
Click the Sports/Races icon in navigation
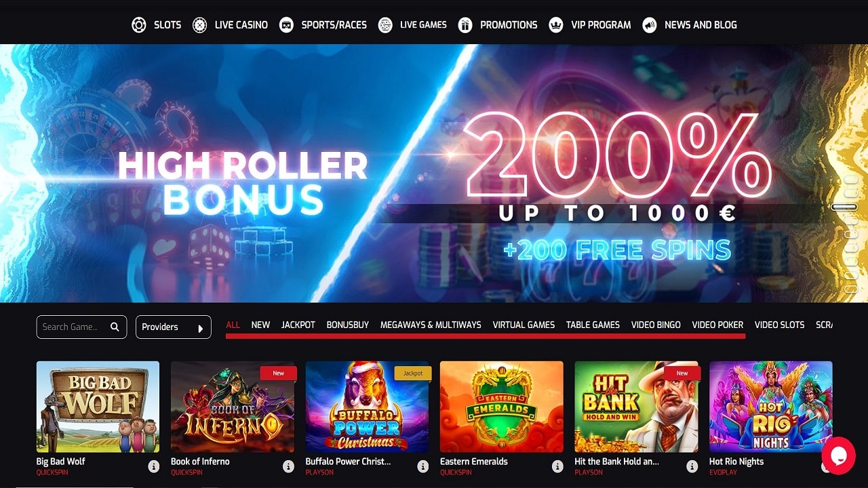tap(287, 25)
